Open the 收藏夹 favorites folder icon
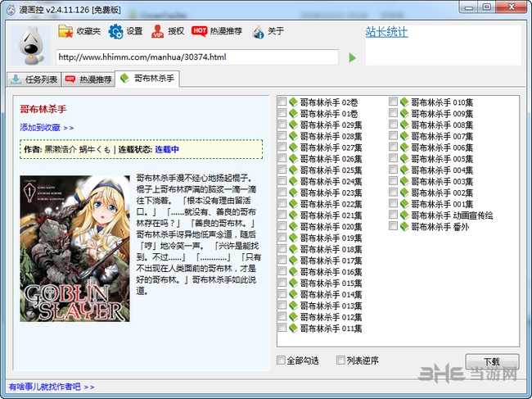The image size is (532, 399). 65,31
